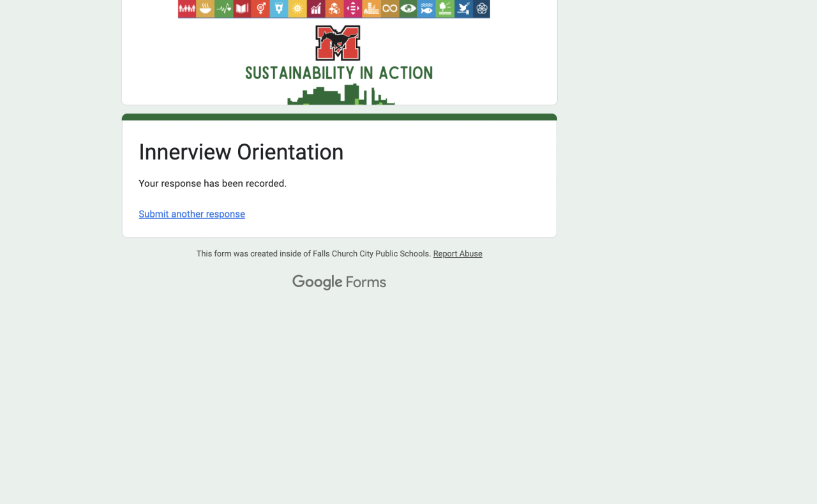Click the green tree Life on Land icon
The width and height of the screenshot is (817, 504).
pos(446,9)
